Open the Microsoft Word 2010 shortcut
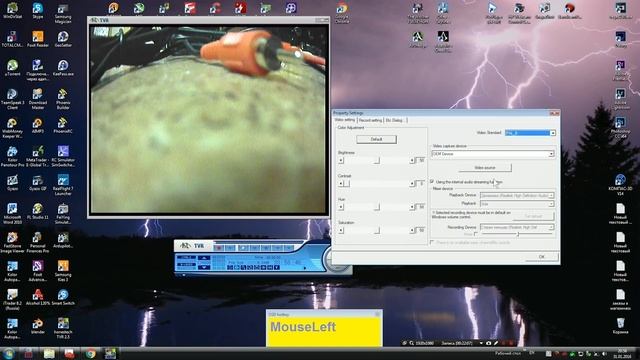The image size is (640, 360). (x=12, y=213)
